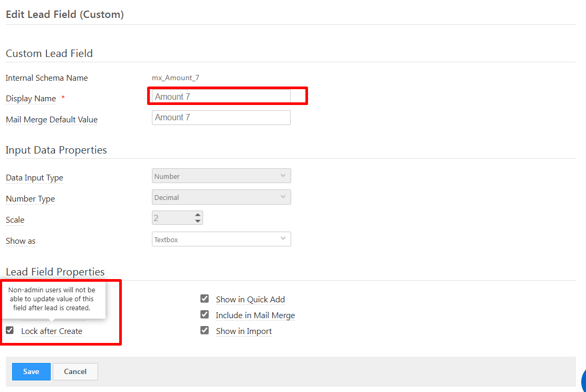Click the Number Type help label
This screenshot has width=586, height=392.
pos(30,199)
